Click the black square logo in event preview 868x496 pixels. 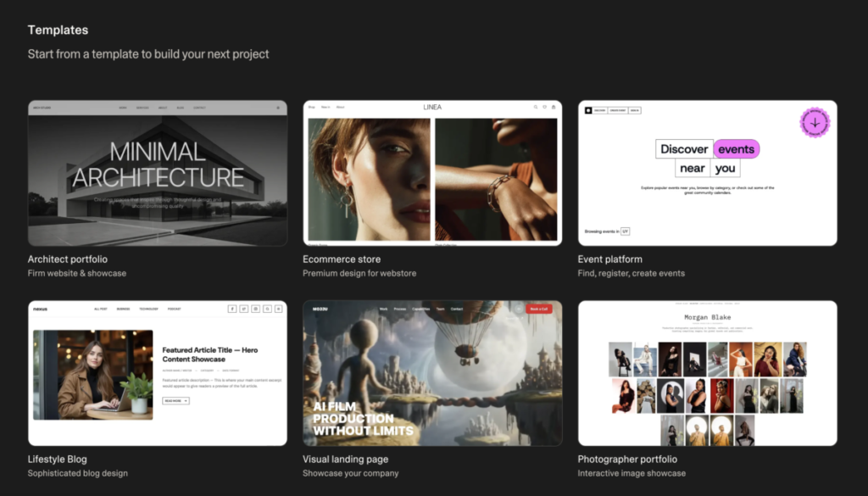[x=587, y=110]
